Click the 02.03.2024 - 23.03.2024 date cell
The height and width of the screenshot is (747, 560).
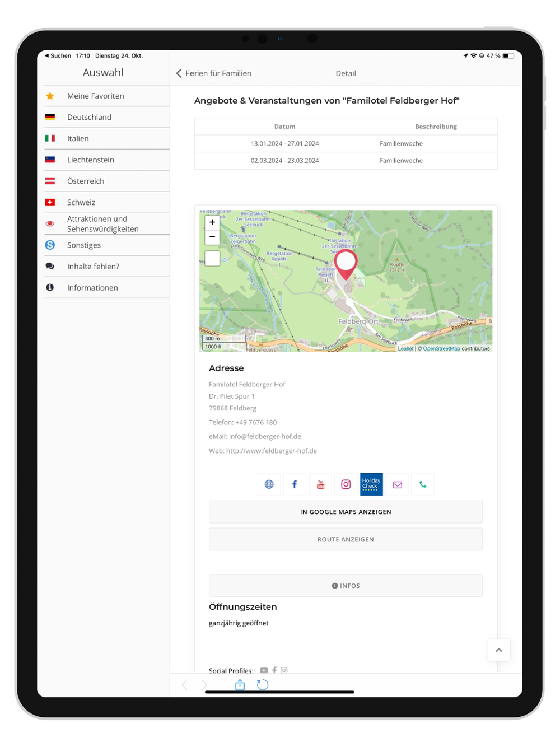pyautogui.click(x=284, y=161)
